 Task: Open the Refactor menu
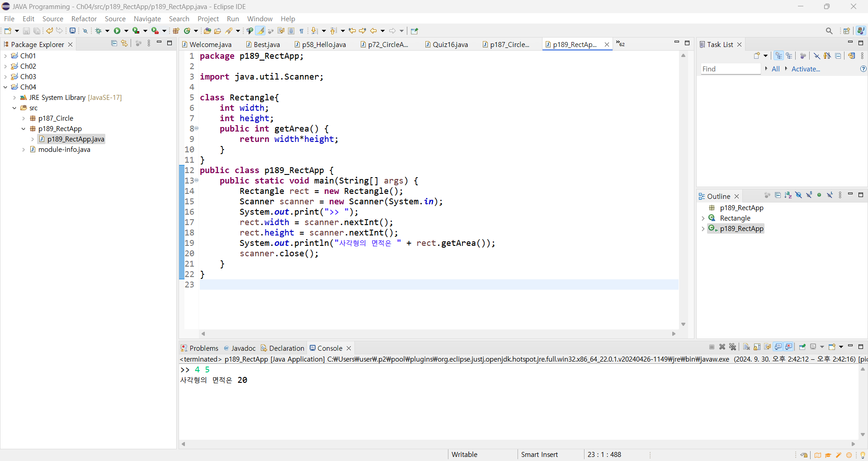pyautogui.click(x=84, y=19)
